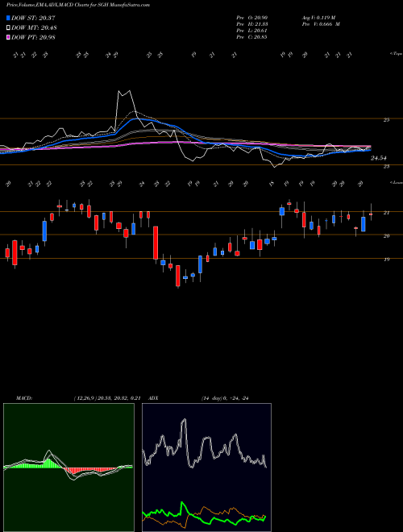The image size is (403, 532).
Task: Click the 'Pre V: 0.666 M' volume text
Action: tap(322, 24)
